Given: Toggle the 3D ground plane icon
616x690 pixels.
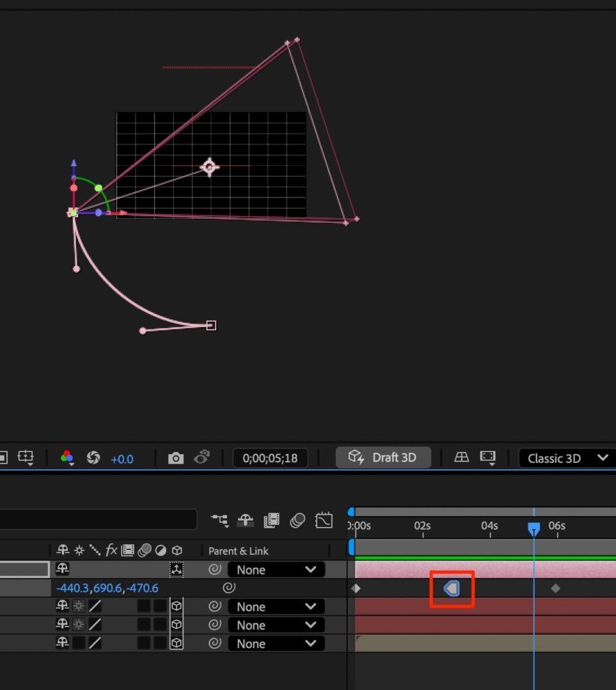Looking at the screenshot, I should coord(461,458).
